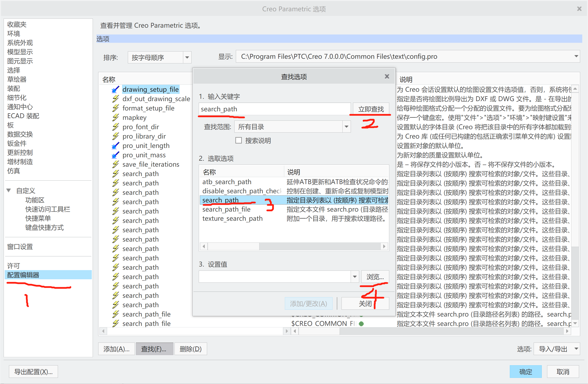Click the star-pin icon beside drawing_setup_file

pos(115,90)
